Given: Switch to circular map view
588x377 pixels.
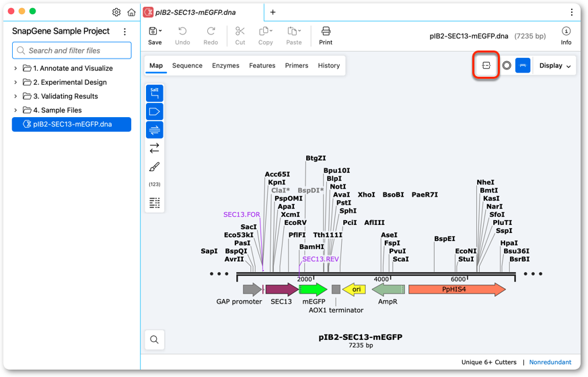Looking at the screenshot, I should 507,66.
